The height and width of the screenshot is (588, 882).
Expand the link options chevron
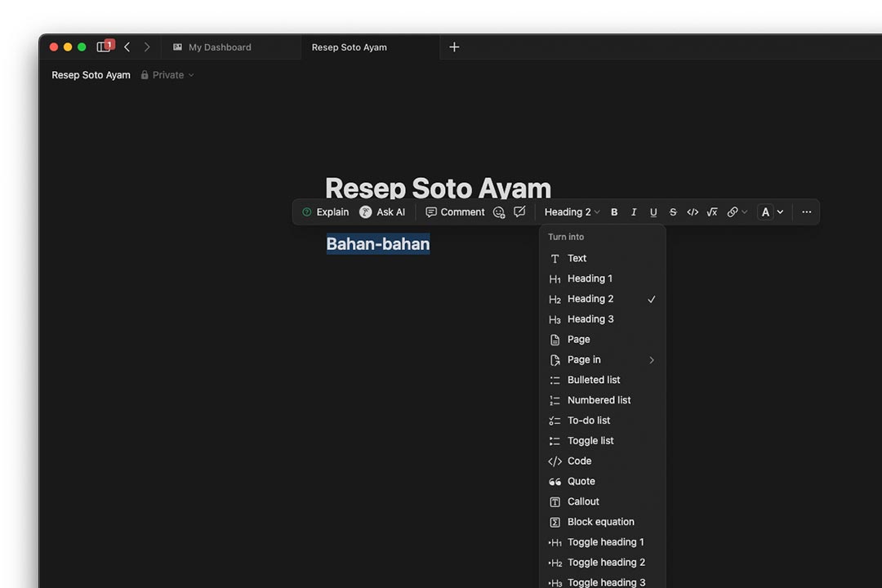pyautogui.click(x=745, y=212)
